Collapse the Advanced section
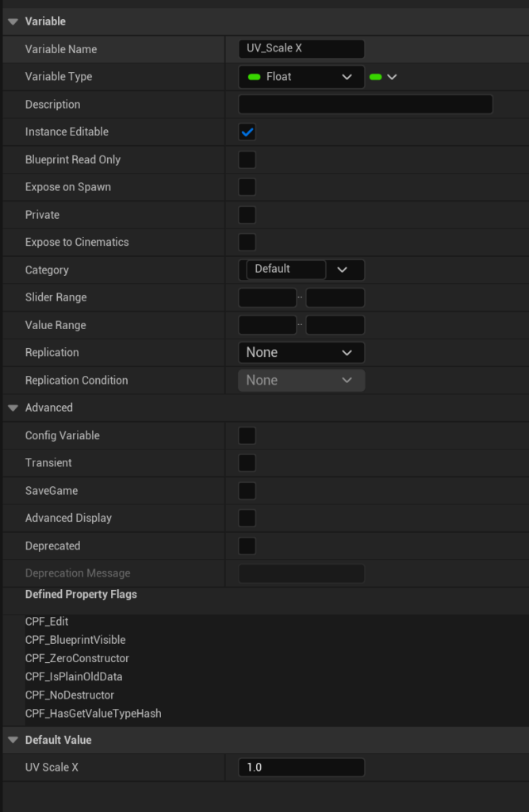The height and width of the screenshot is (812, 529). tap(13, 408)
